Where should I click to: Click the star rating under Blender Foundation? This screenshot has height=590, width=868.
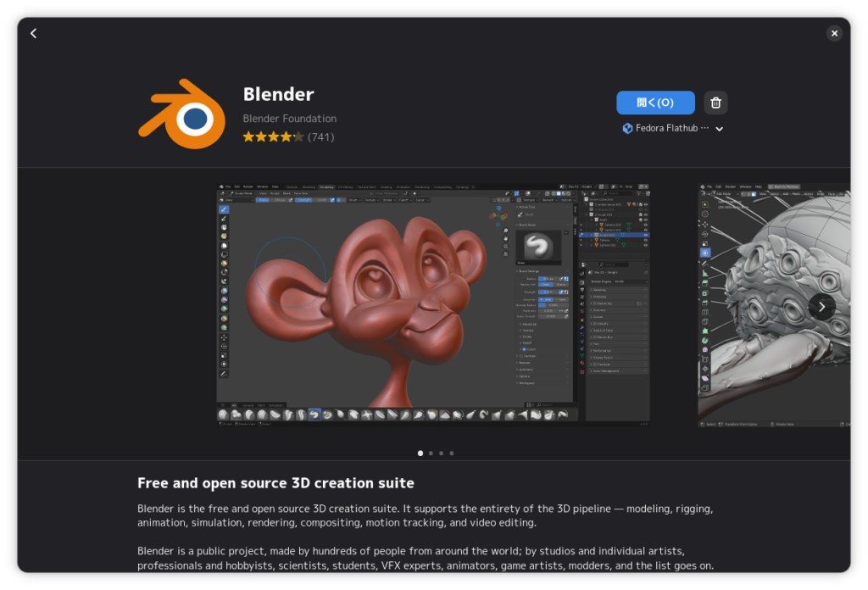(x=273, y=136)
